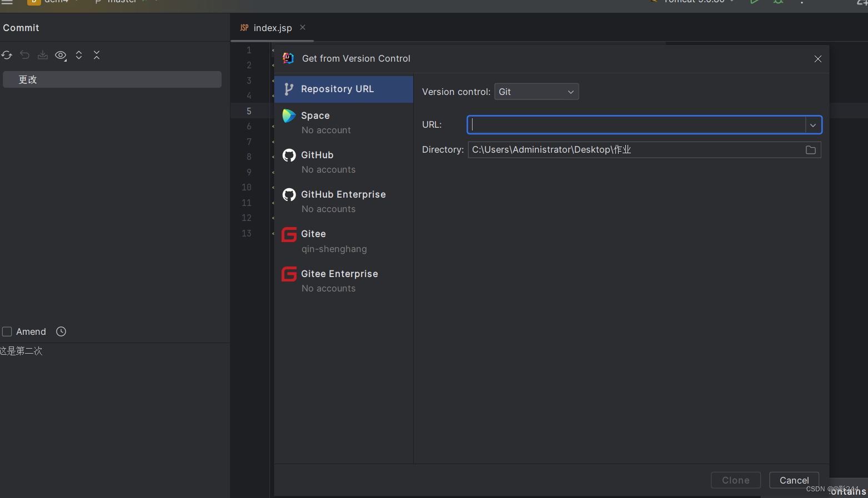Toggle the Amend checkbox

7,331
